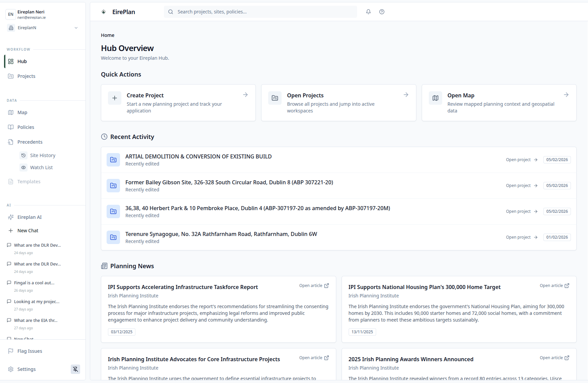Open article on Accelerating Infrastructure Taskforce Report
This screenshot has height=383, width=588.
point(314,286)
